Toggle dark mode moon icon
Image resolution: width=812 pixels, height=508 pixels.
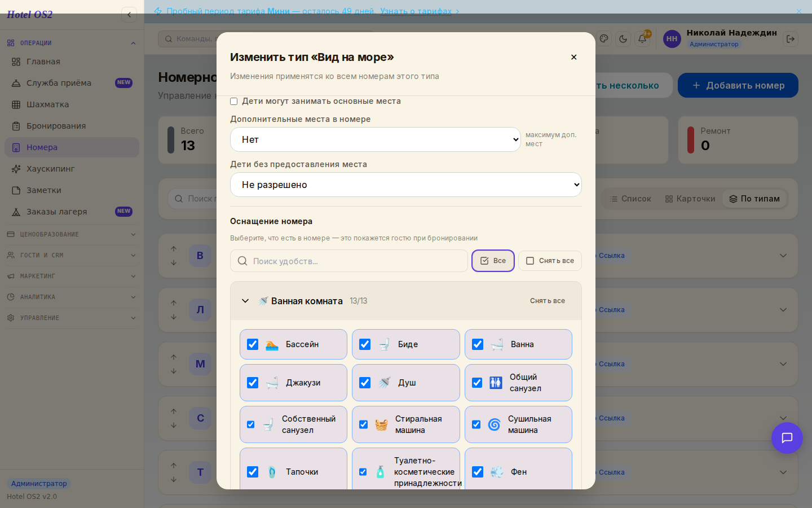coord(623,39)
